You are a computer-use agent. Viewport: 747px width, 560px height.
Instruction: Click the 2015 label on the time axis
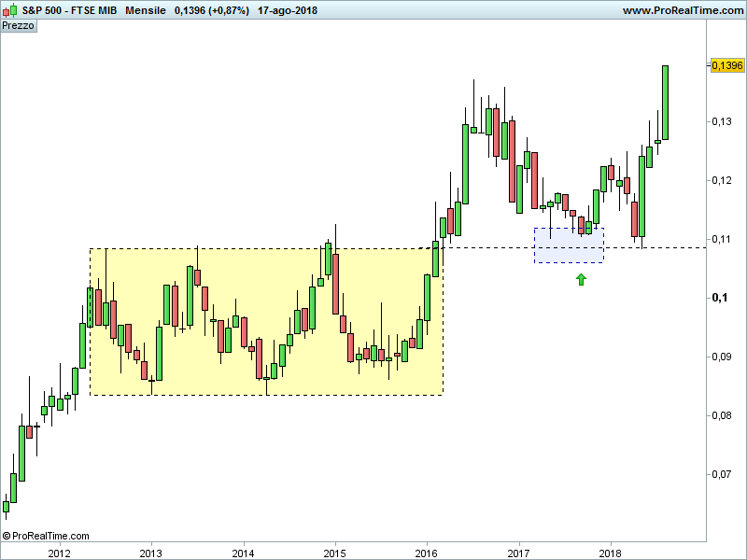(x=335, y=553)
